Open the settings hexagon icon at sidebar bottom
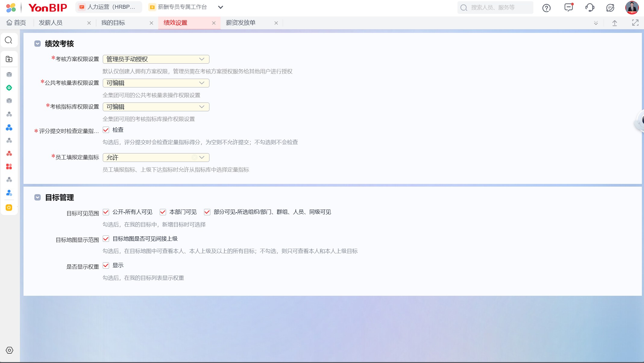Screen dimensions: 644x363 click(x=9, y=350)
